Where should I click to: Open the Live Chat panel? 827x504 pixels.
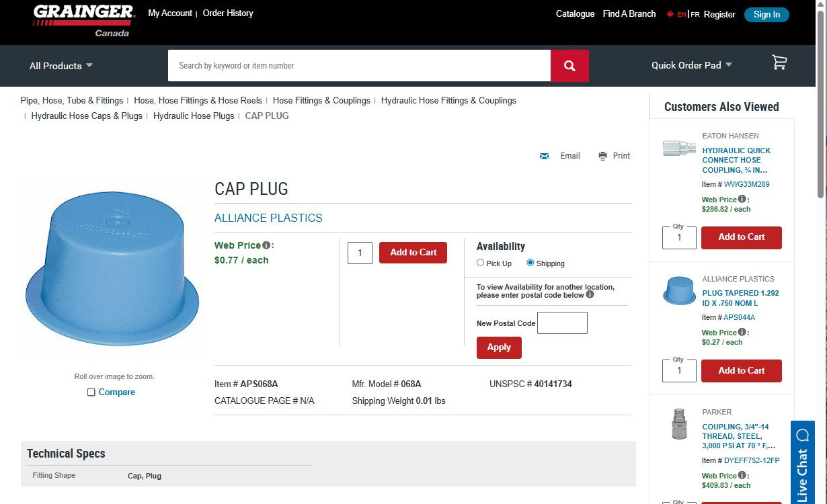click(x=802, y=464)
